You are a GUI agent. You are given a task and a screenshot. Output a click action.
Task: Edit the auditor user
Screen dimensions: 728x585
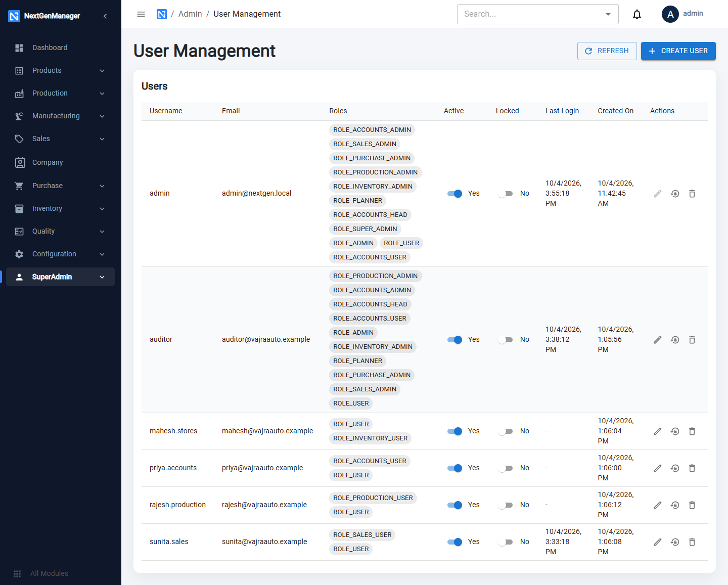click(658, 340)
